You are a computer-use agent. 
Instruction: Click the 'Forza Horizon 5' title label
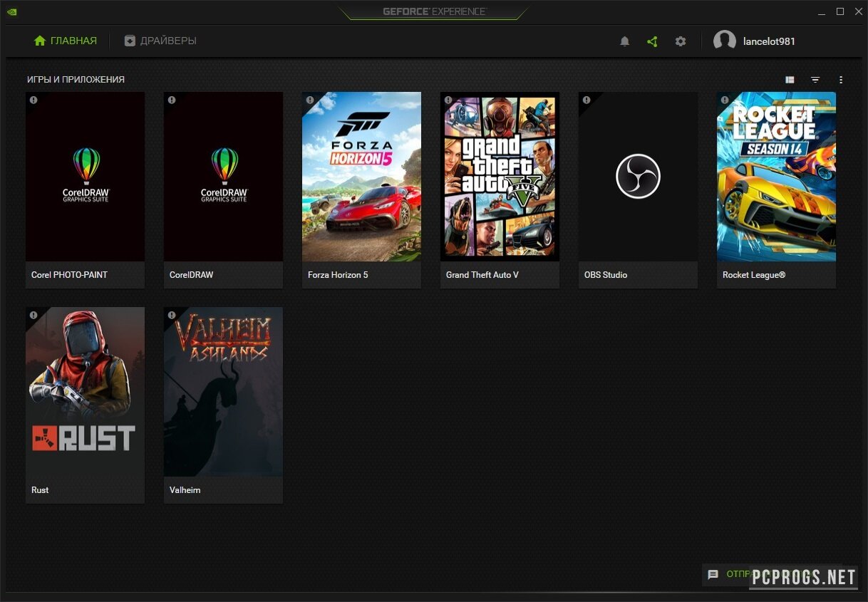(x=338, y=275)
